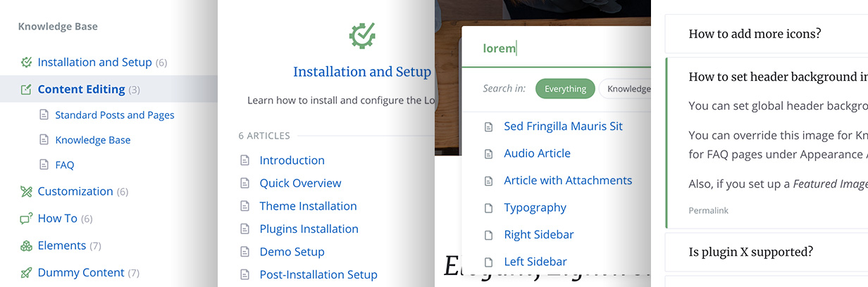The image size is (868, 287).
Task: Open the Right Sidebar search result
Action: tap(539, 235)
